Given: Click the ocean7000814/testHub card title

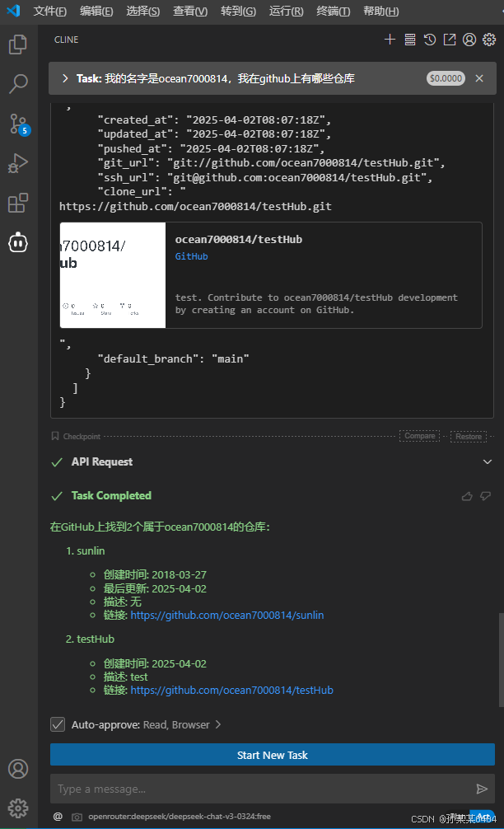Looking at the screenshot, I should (x=239, y=239).
